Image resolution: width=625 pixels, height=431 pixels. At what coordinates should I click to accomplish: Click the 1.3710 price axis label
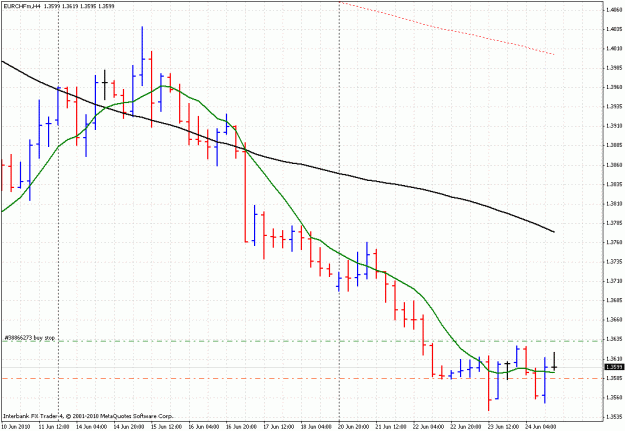(614, 281)
